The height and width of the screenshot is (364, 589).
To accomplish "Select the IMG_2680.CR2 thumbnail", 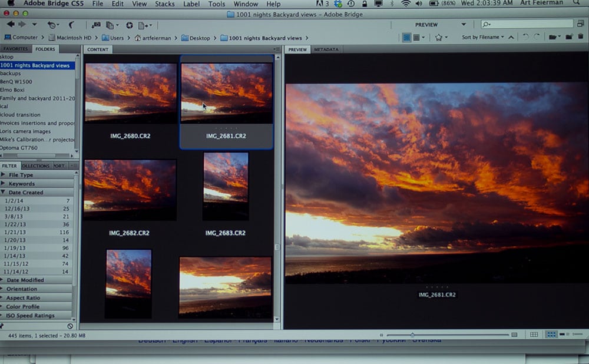I will click(131, 93).
